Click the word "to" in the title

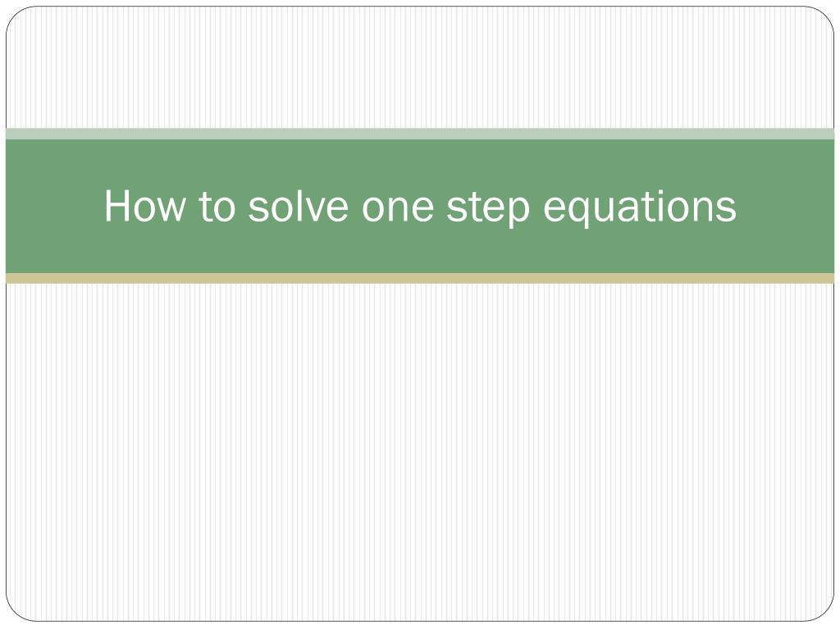click(217, 207)
